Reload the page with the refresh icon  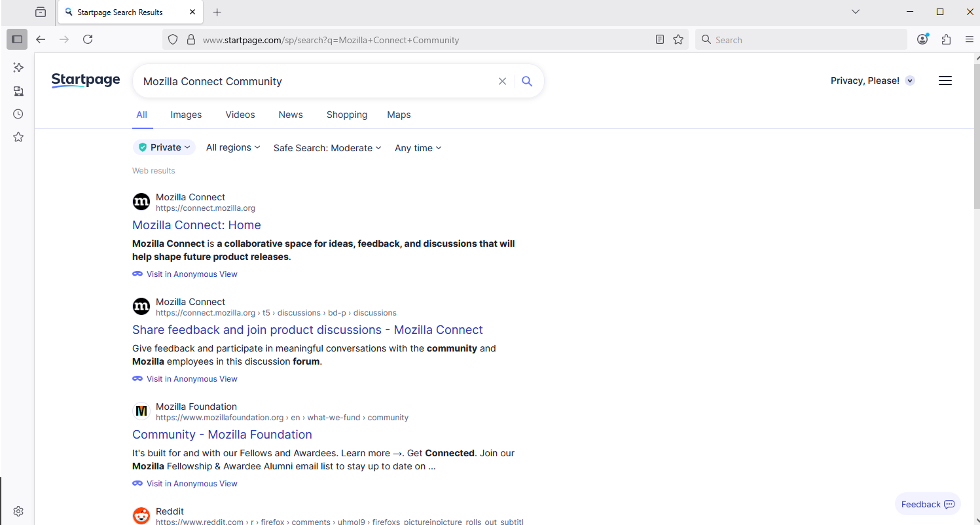coord(88,39)
